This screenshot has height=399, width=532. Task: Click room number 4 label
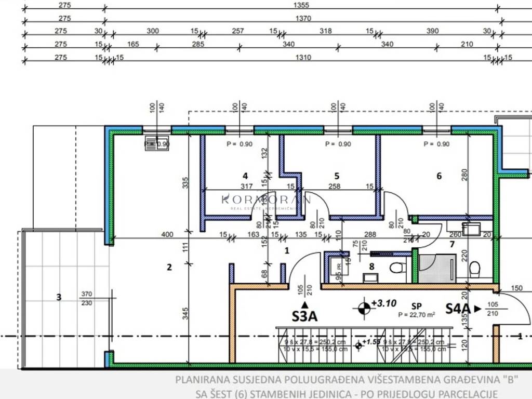[x=245, y=176]
